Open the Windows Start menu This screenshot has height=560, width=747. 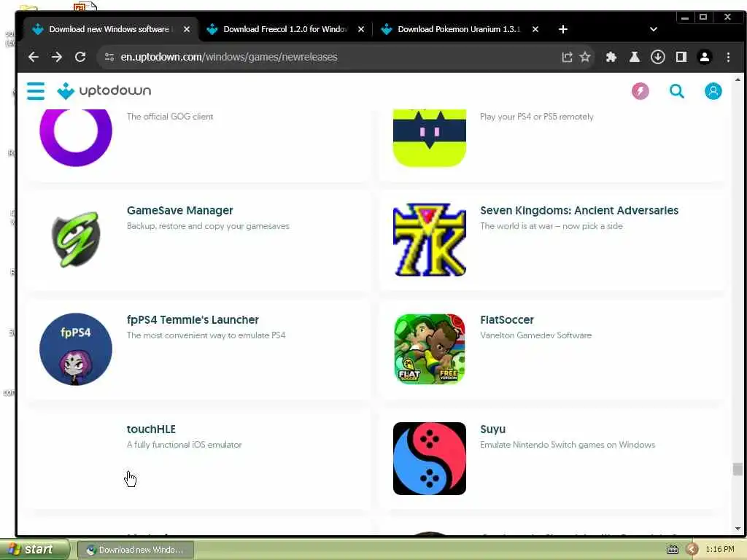[x=34, y=550]
